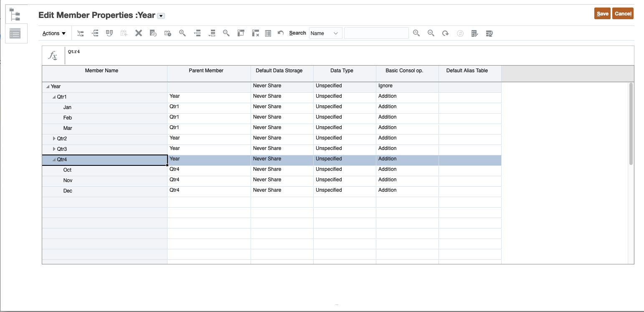Click the Keep Selected toolbar icon
This screenshot has height=312, width=644.
241,33
